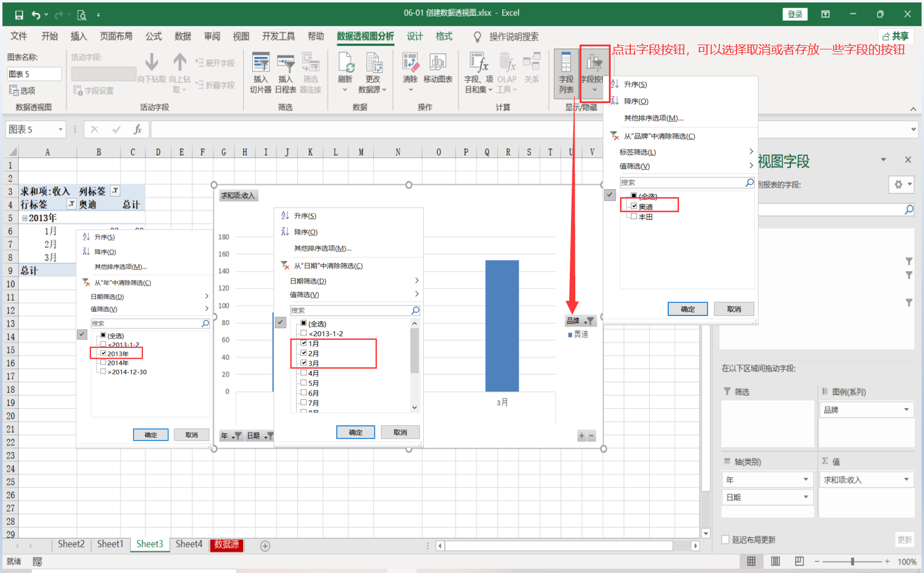Switch to the 页面布局 ribbon tab
924x573 pixels.
point(116,37)
